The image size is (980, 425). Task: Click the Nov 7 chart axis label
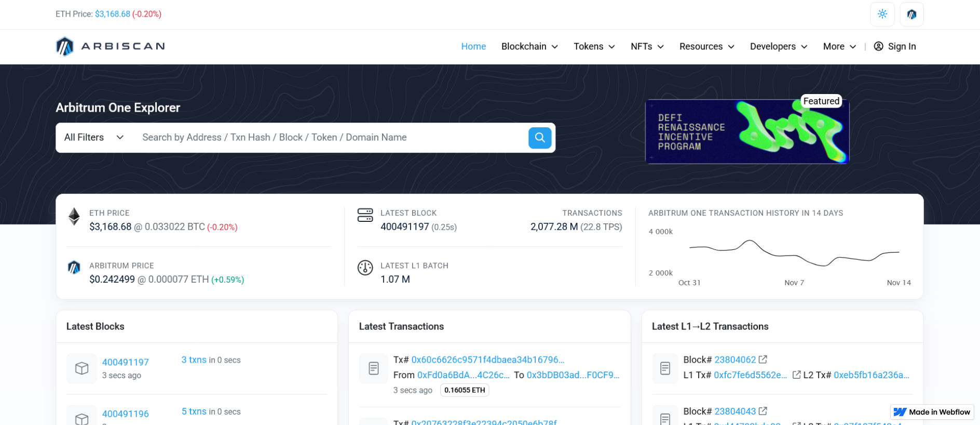click(794, 283)
